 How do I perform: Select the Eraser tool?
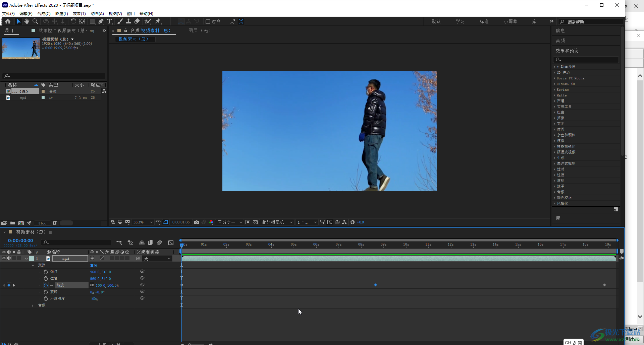point(137,21)
